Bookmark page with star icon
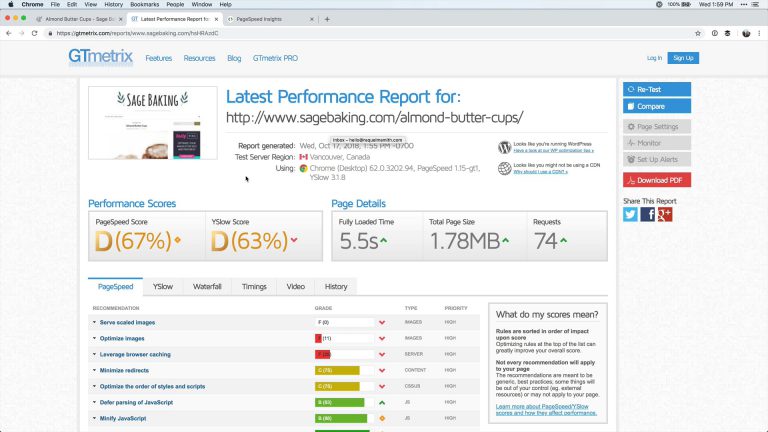The height and width of the screenshot is (432, 768). pyautogui.click(x=697, y=33)
